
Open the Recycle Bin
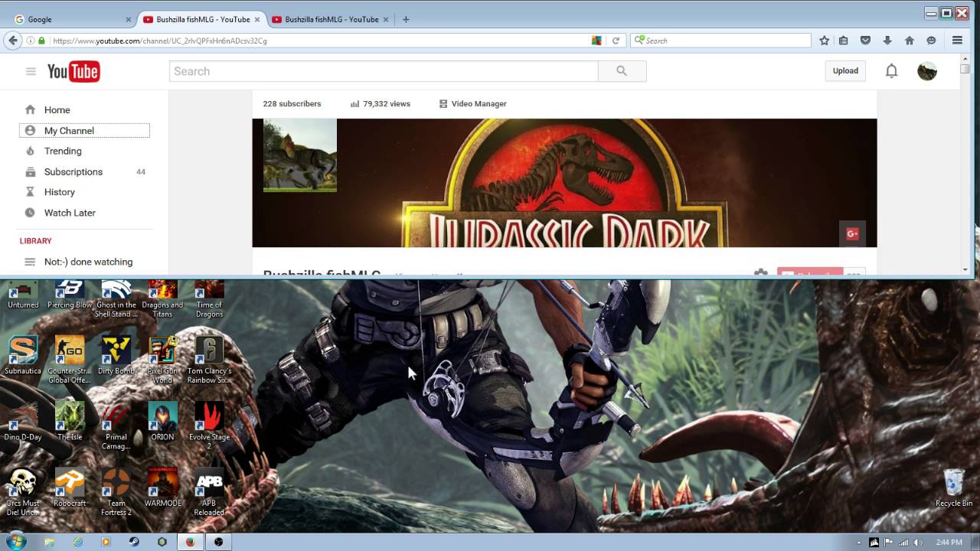[x=954, y=487]
